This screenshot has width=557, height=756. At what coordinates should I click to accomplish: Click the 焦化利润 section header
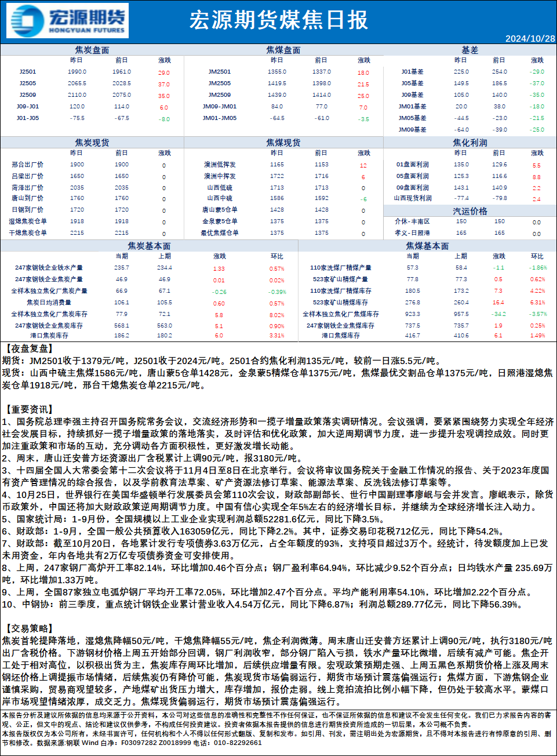point(470,142)
